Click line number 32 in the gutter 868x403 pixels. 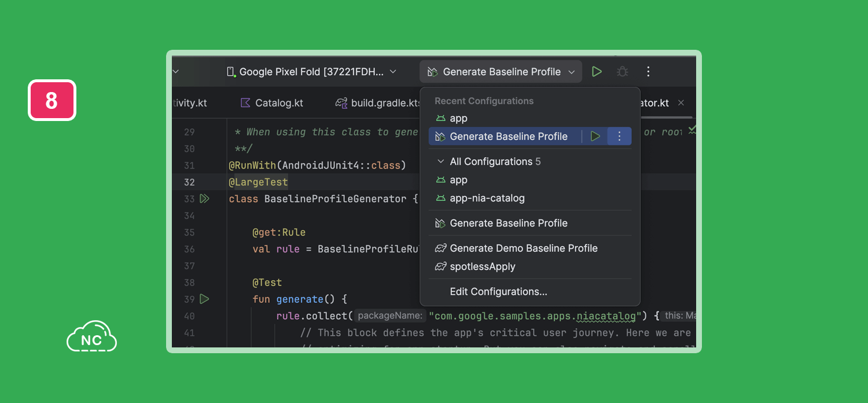pos(189,182)
